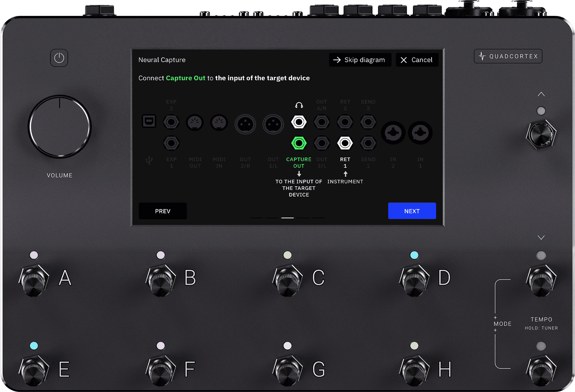
Task: Click the up chevron arrow marking
Action: point(541,94)
